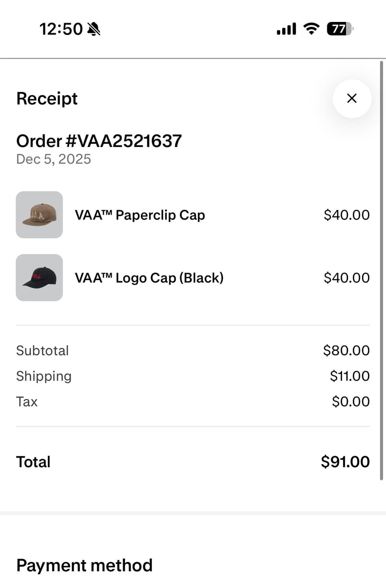Tap the Total $91.00 amount
Screen dimensions: 386x588
(x=345, y=462)
